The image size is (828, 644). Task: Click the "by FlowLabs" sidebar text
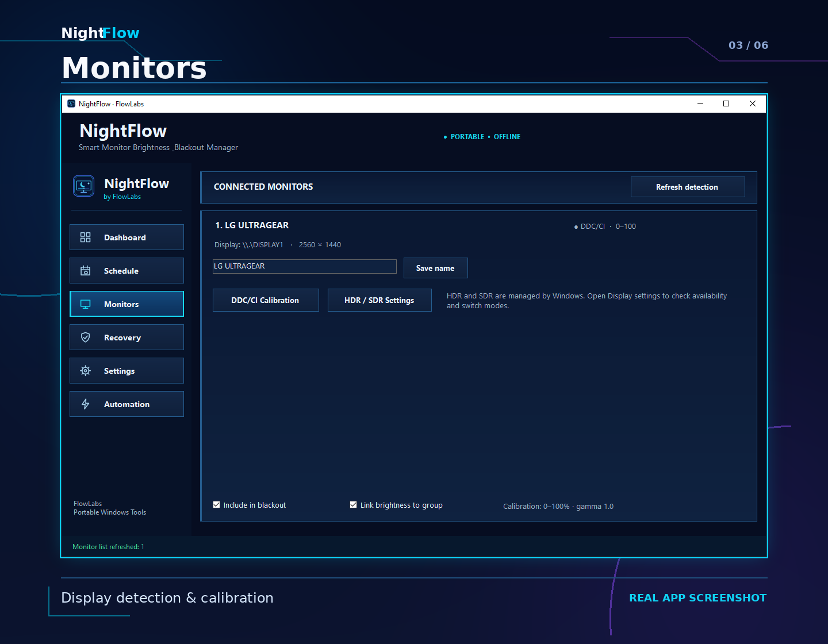click(x=122, y=197)
